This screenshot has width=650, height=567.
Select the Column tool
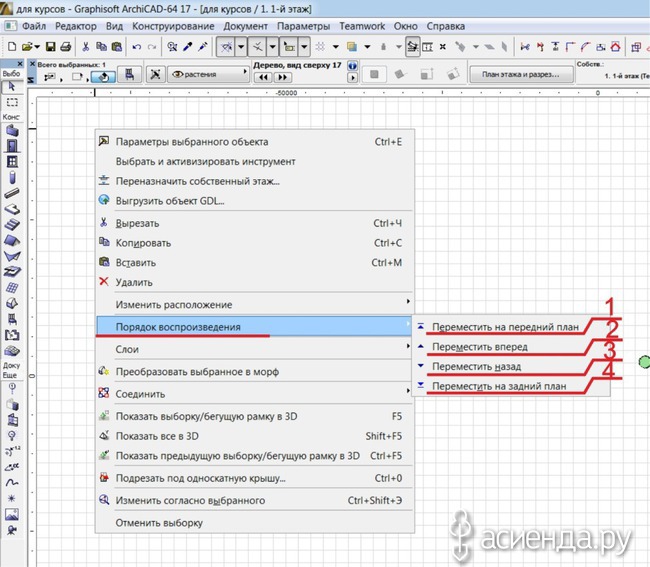click(12, 177)
